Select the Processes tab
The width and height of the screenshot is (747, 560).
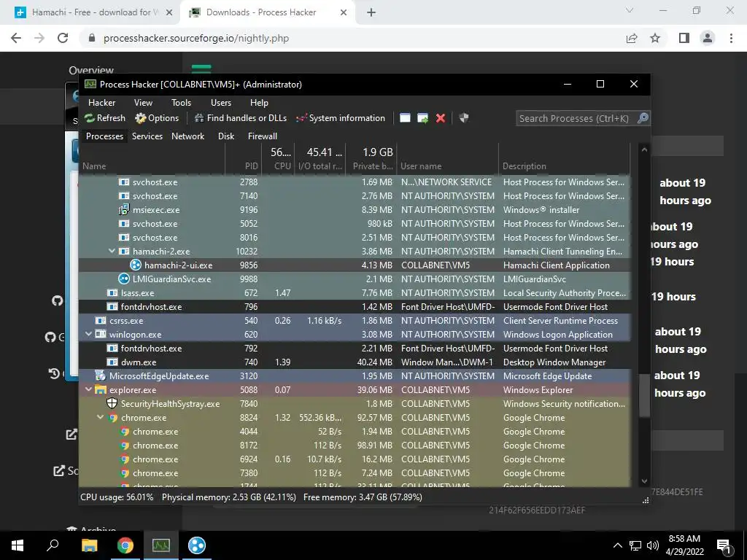pos(104,136)
